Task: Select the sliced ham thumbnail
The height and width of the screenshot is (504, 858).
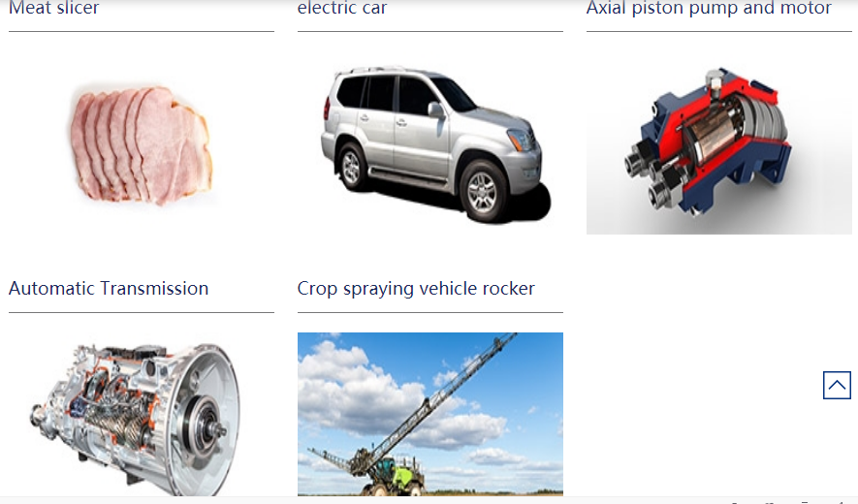Action: (x=142, y=145)
